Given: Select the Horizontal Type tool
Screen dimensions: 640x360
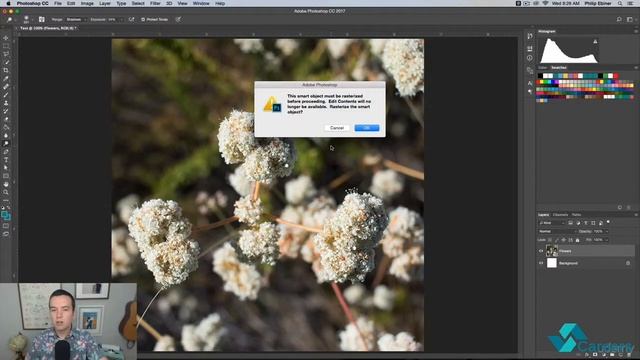Looking at the screenshot, I should coord(6,160).
